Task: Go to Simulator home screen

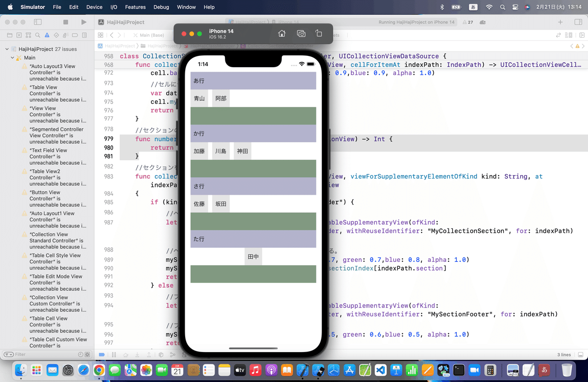Action: [282, 33]
